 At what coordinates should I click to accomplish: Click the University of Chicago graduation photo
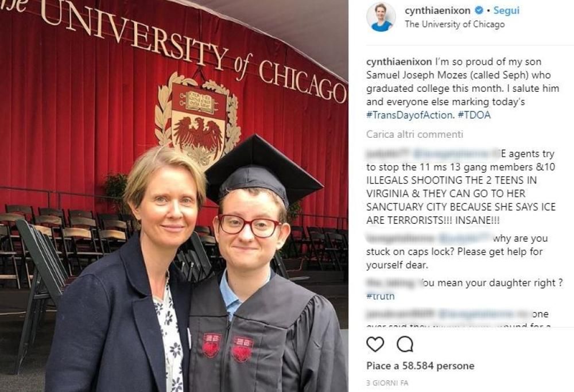pyautogui.click(x=174, y=196)
